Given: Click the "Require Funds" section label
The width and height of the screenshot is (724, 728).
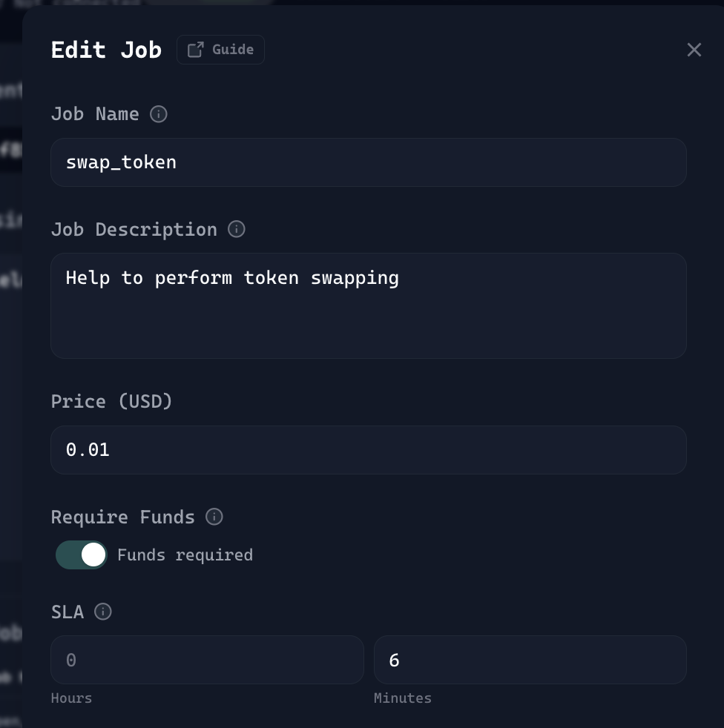Looking at the screenshot, I should [122, 517].
